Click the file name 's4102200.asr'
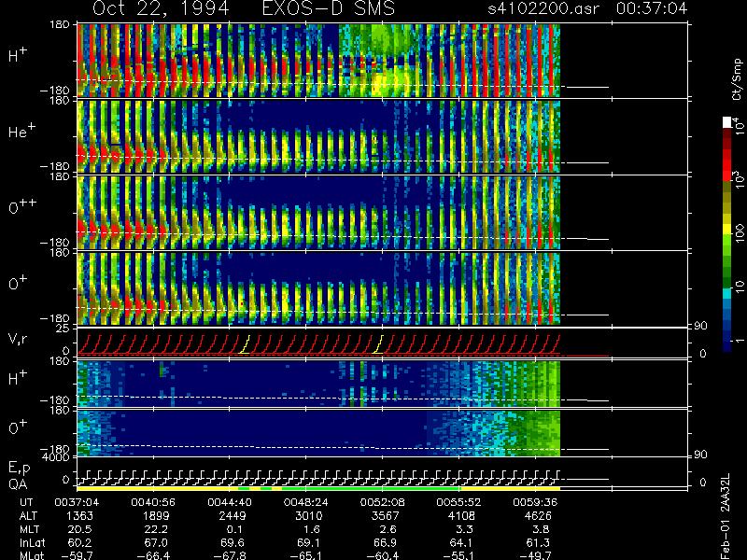747x560 pixels. click(x=543, y=8)
